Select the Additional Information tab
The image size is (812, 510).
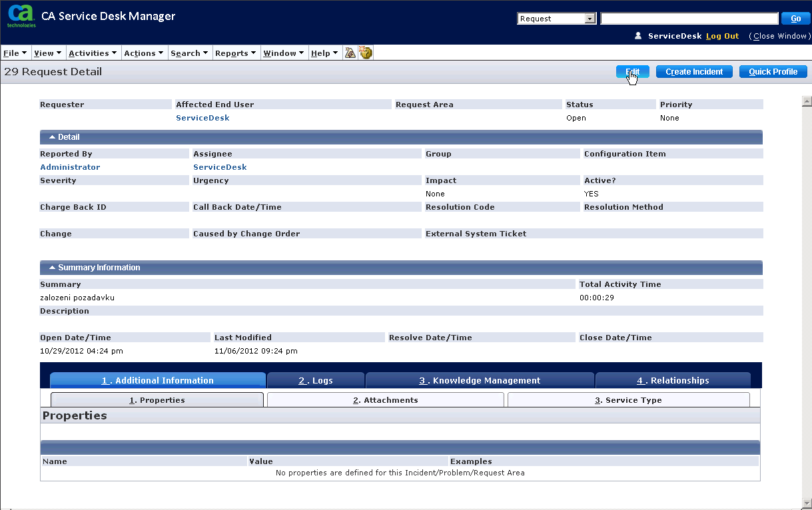[158, 380]
